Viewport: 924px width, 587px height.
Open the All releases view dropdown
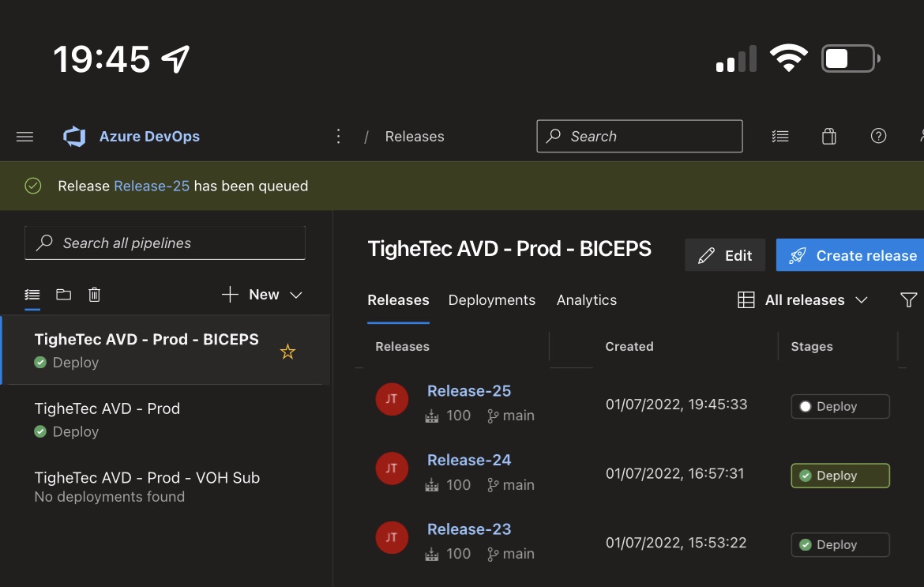[803, 300]
